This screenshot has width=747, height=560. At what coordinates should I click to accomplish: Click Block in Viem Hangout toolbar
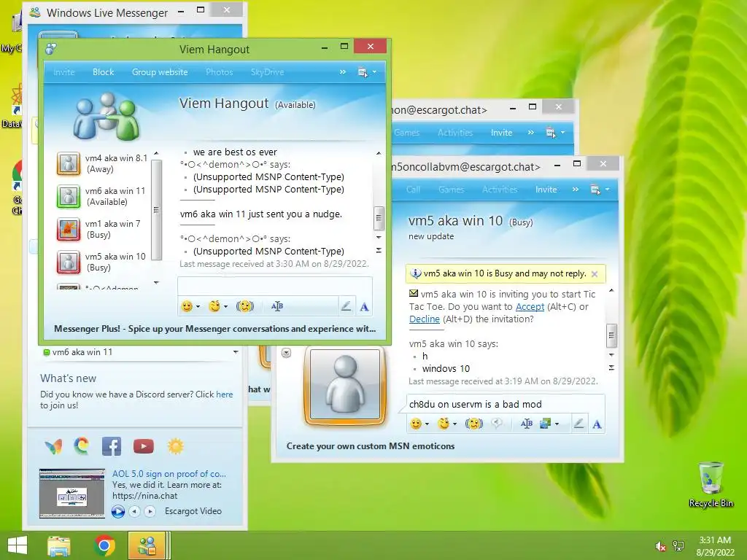coord(104,72)
